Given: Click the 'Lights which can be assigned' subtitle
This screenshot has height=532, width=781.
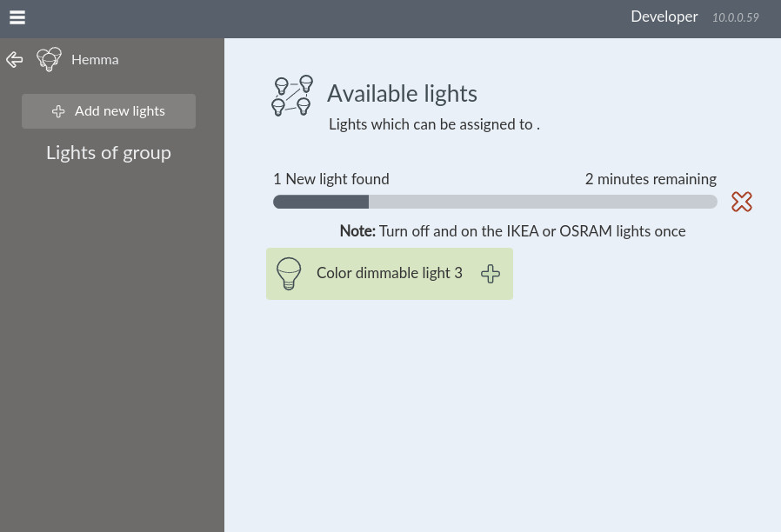Looking at the screenshot, I should click(434, 124).
